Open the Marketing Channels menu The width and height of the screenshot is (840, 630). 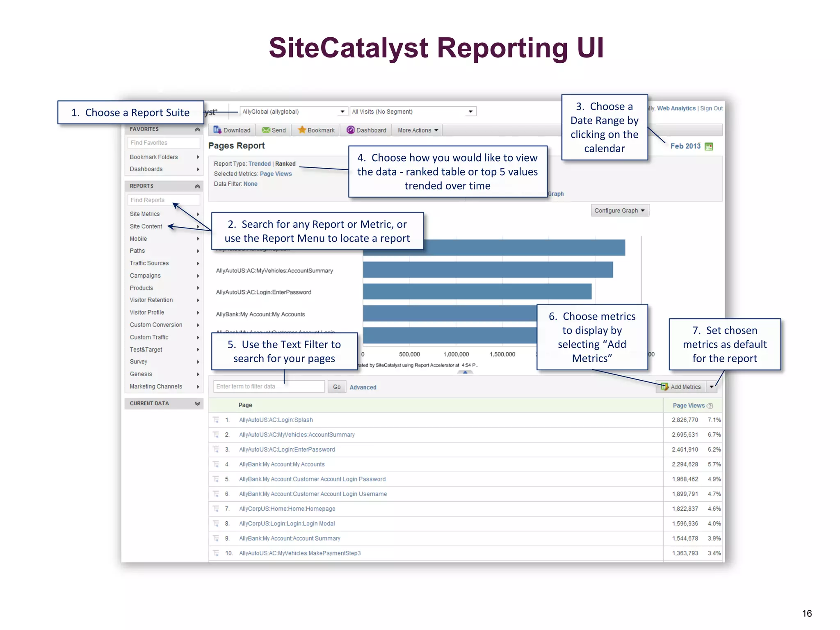click(164, 386)
